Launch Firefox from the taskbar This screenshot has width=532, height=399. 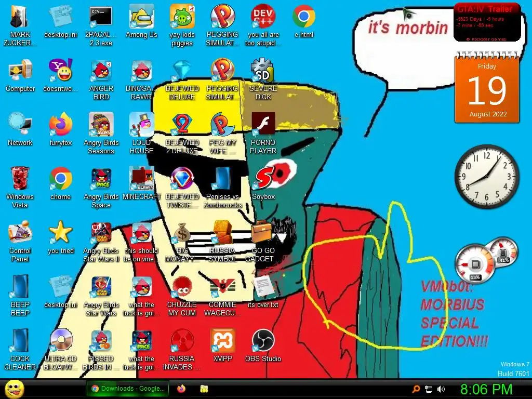tap(181, 389)
